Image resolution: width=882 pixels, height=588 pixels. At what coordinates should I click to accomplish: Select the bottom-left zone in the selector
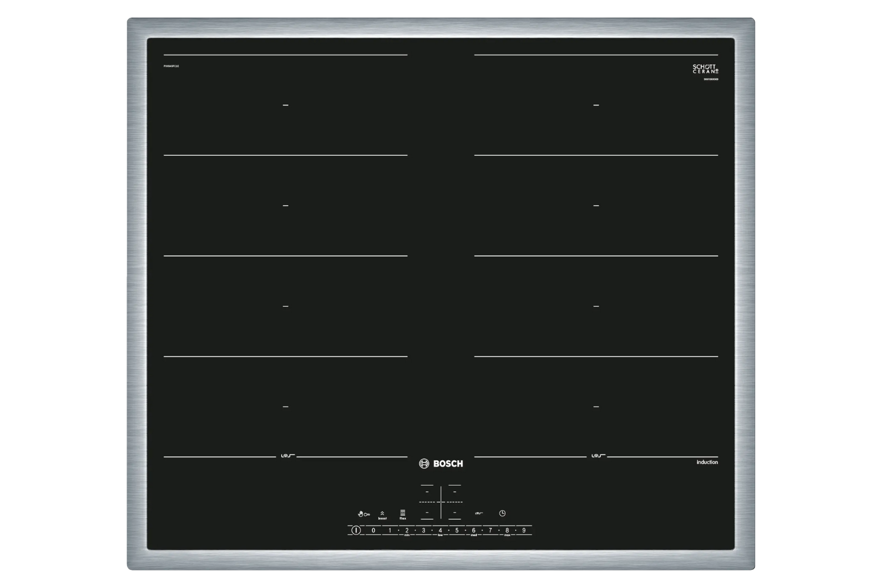tap(427, 513)
